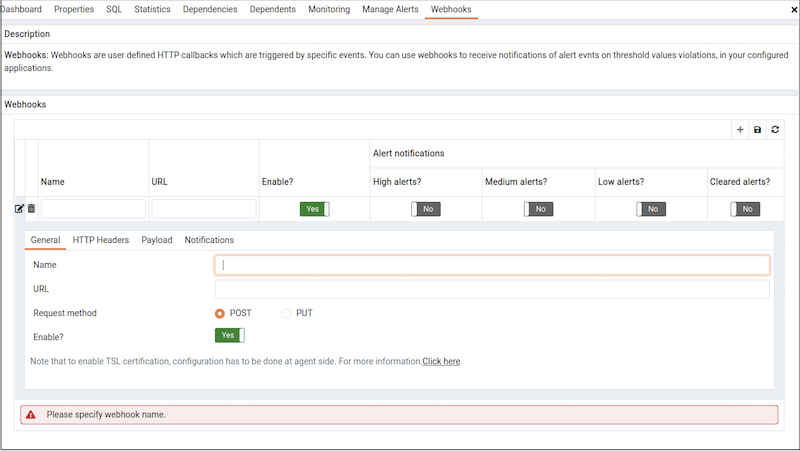Image resolution: width=800 pixels, height=451 pixels.
Task: Toggle the Enable switch in table row
Action: 314,209
